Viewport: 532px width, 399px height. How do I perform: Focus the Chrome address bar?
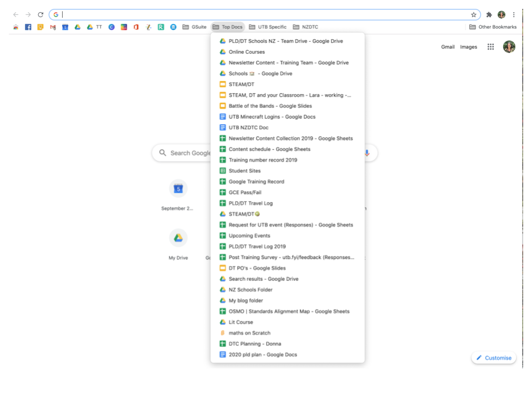[265, 14]
